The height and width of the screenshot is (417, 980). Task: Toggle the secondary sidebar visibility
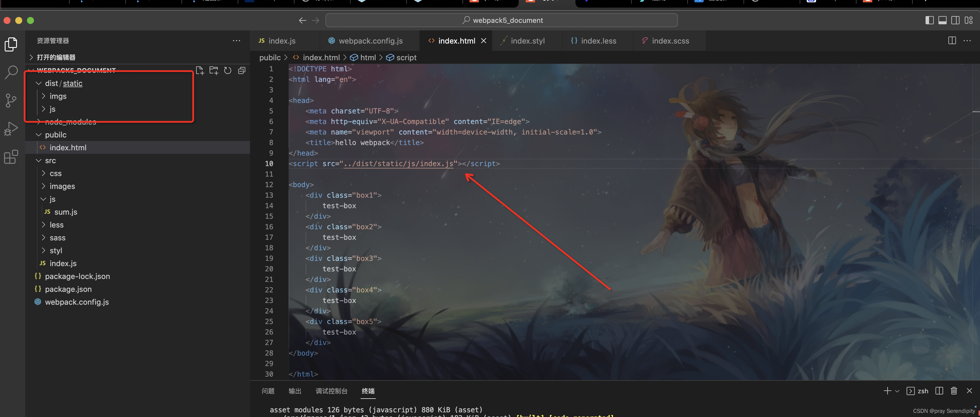955,20
